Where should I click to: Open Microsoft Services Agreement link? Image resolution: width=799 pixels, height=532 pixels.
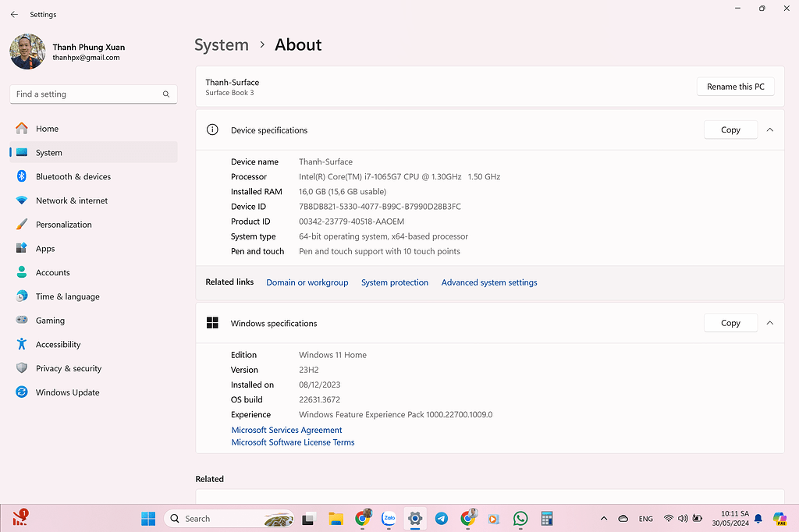click(x=286, y=430)
